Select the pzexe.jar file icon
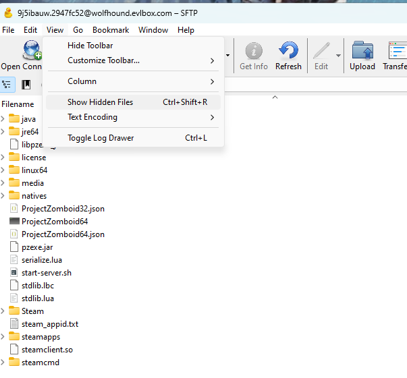The image size is (407, 378). [x=14, y=247]
